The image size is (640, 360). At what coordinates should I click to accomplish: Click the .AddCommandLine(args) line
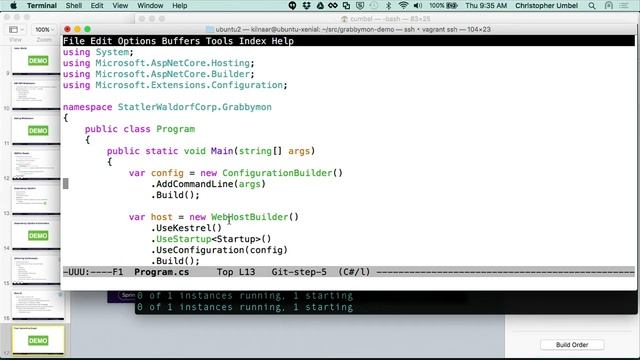click(208, 184)
